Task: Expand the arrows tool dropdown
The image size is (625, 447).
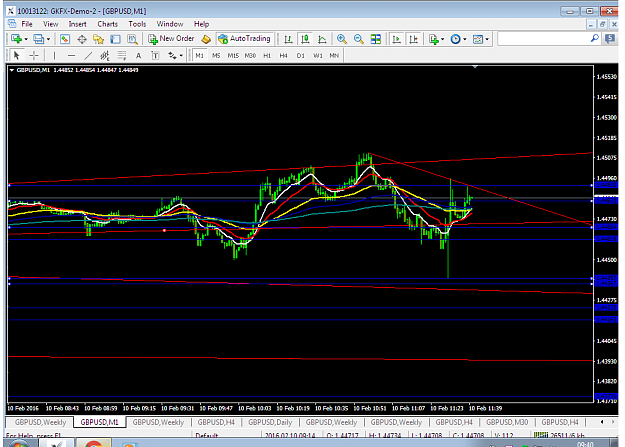Action: (x=181, y=56)
